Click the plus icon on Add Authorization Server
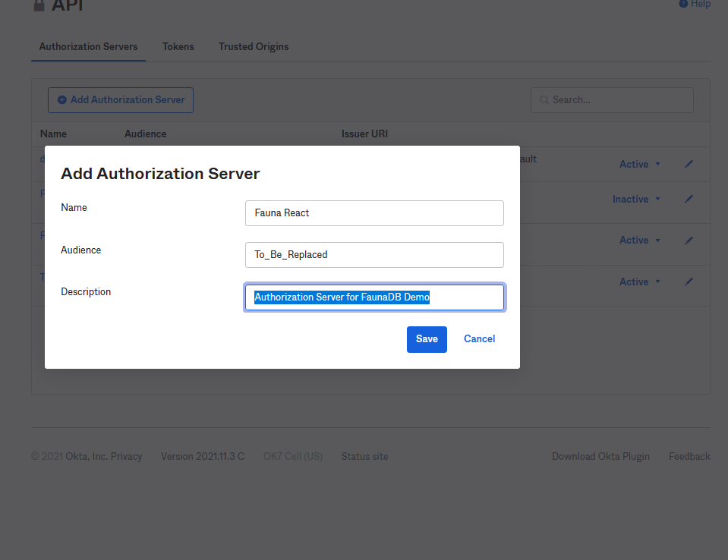The height and width of the screenshot is (560, 728). 62,100
